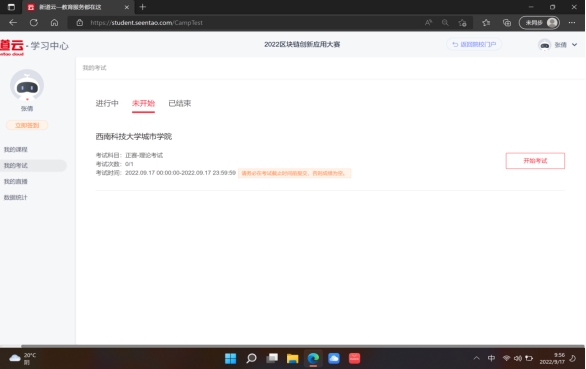
Task: Close the current browser tab
Action: coord(127,7)
